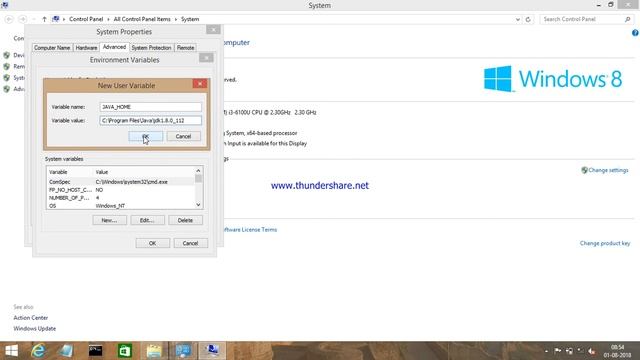Viewport: 640px width, 360px height.
Task: Open Windows Update link
Action: pyautogui.click(x=35, y=329)
